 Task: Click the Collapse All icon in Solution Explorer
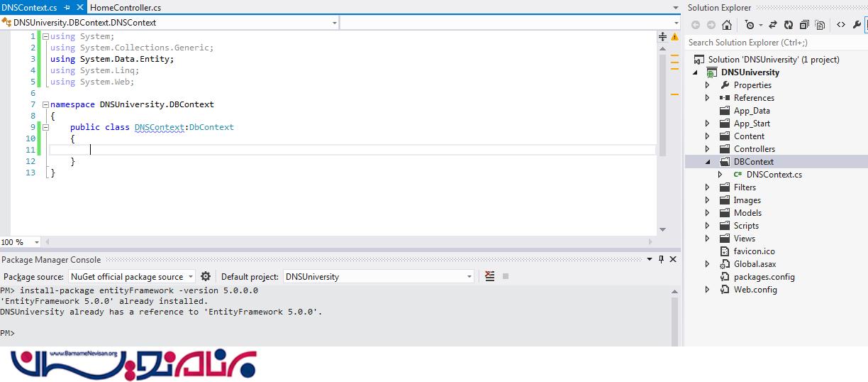(804, 25)
